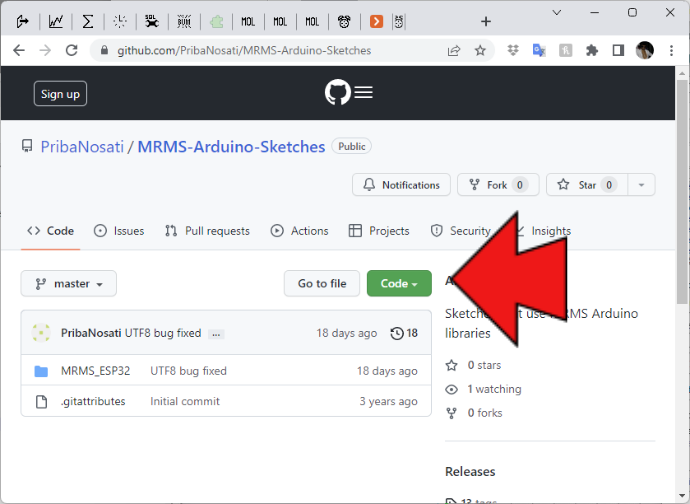
Task: Expand the green Code dropdown
Action: 399,284
